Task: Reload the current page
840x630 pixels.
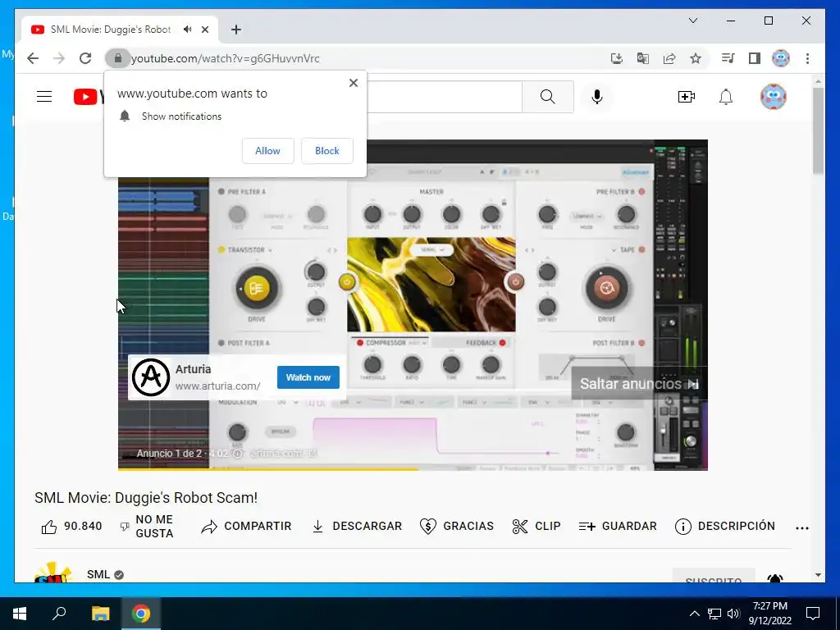Action: tap(85, 58)
